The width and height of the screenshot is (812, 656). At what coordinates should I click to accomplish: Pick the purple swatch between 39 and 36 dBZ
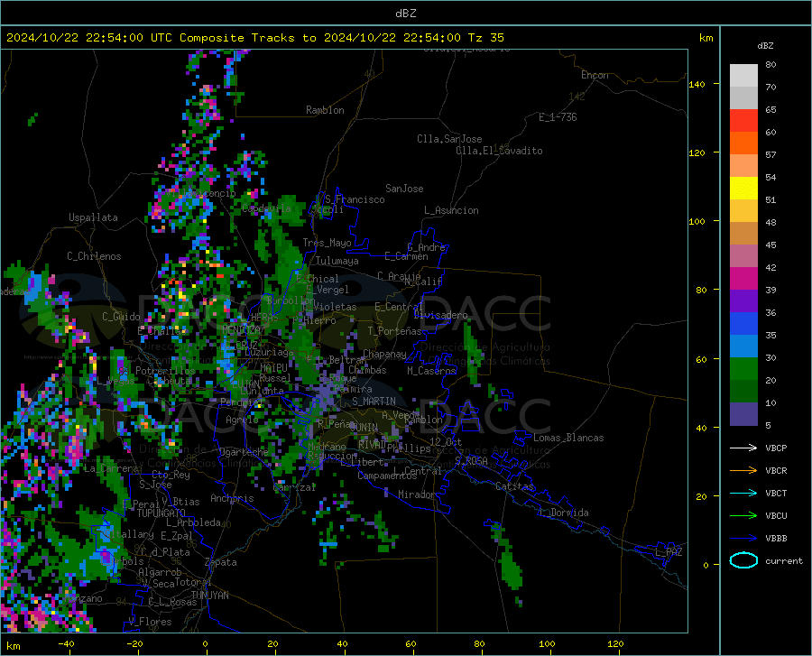pyautogui.click(x=743, y=301)
